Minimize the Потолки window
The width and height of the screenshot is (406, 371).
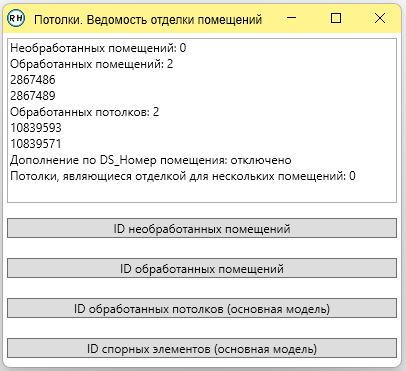coord(291,18)
